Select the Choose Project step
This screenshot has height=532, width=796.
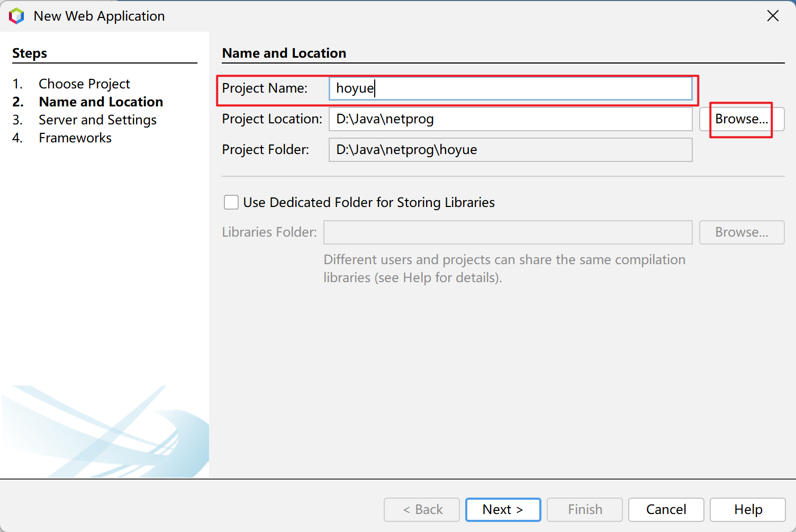click(x=84, y=84)
